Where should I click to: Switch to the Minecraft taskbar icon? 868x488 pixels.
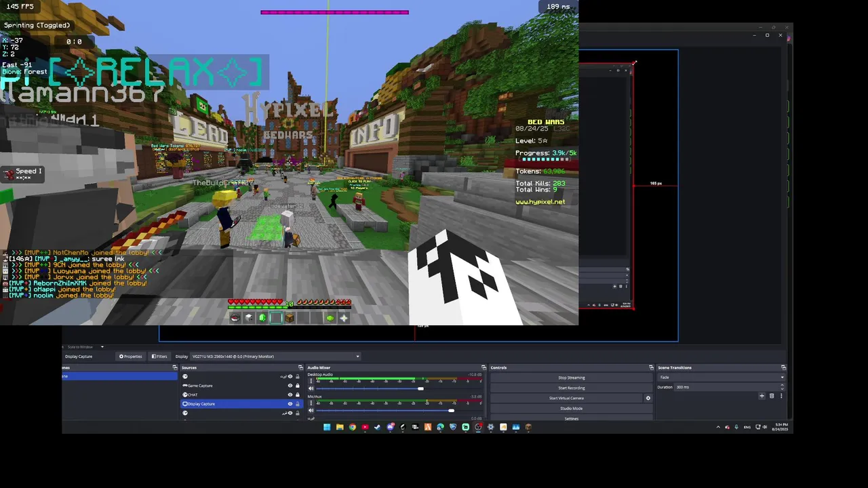click(528, 427)
